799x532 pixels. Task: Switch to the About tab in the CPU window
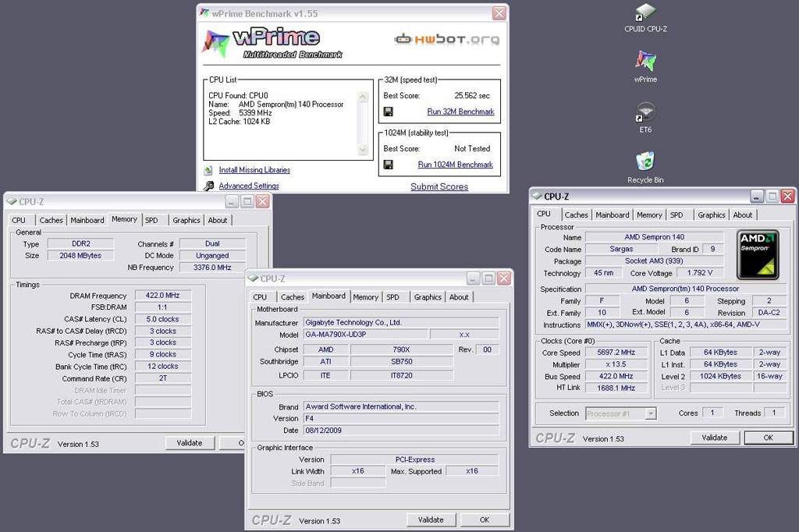[x=743, y=215]
